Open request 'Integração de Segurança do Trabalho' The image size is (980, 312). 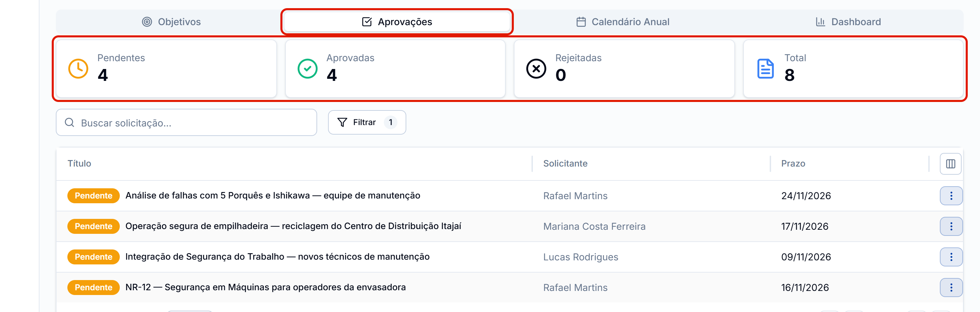tap(277, 257)
